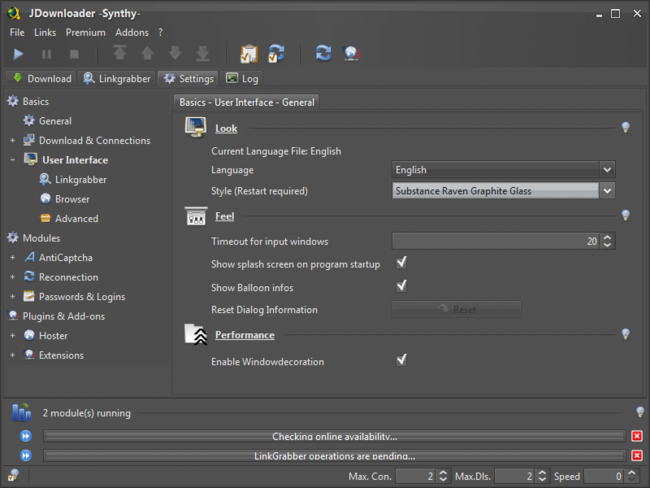Cancel the LinkGrabber operations pending task

[x=637, y=456]
